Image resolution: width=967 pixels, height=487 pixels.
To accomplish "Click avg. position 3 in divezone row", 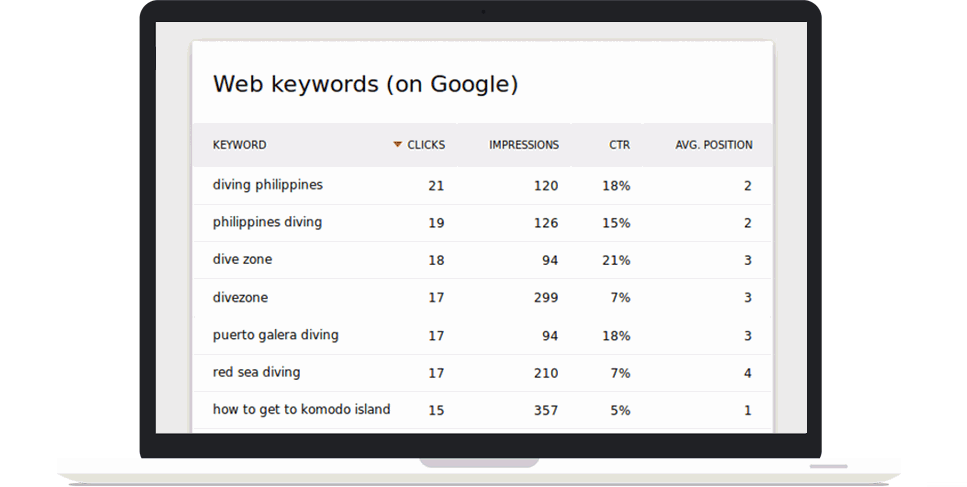I will 747,298.
